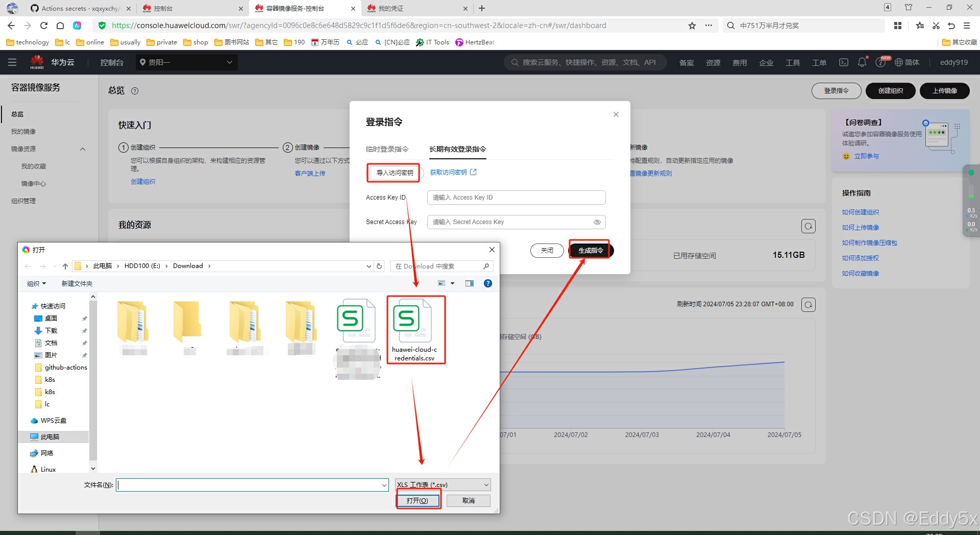Click 新建文件夹 in file dialog
Image resolution: width=980 pixels, height=535 pixels.
point(77,284)
